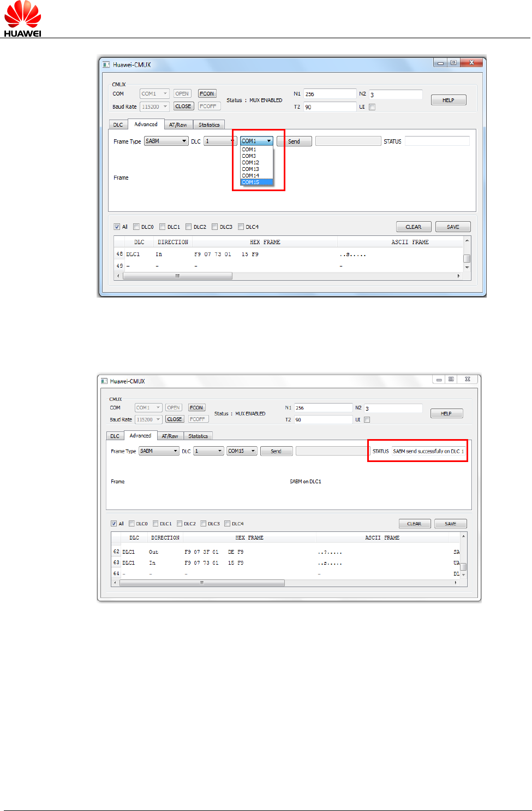Enable DLC1 checkbox in lower window
The image size is (532, 811).
point(156,523)
